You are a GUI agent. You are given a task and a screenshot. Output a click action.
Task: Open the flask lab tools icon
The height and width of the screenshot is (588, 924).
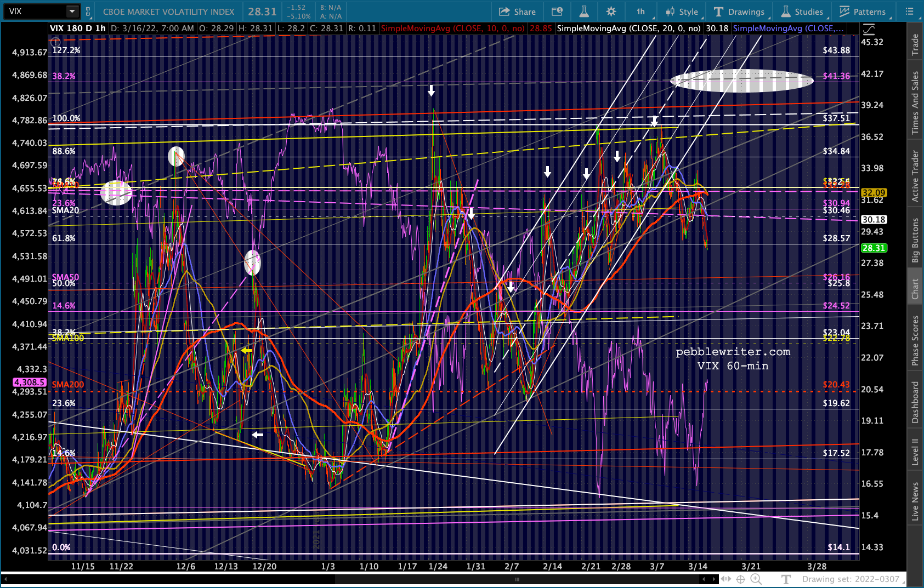(x=584, y=12)
